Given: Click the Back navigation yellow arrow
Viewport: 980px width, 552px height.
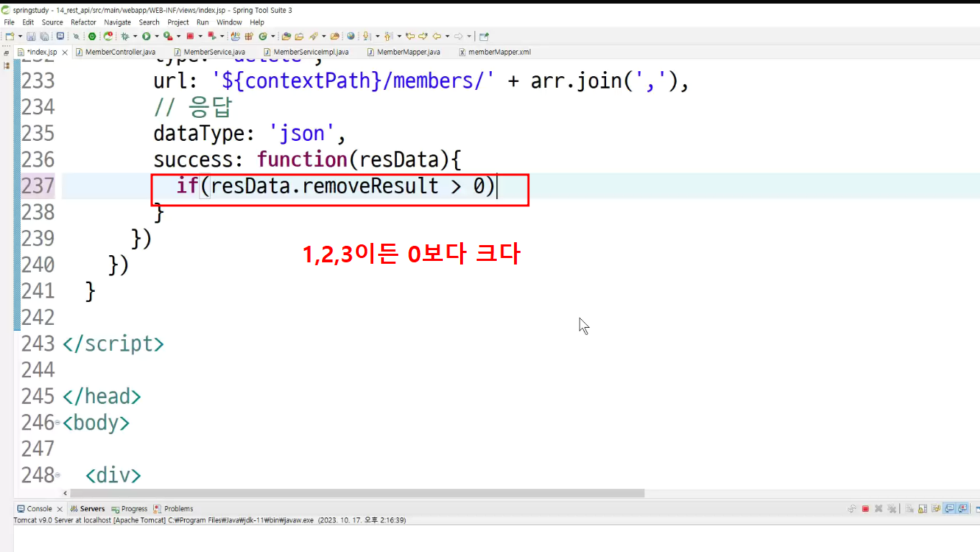Looking at the screenshot, I should 436,36.
